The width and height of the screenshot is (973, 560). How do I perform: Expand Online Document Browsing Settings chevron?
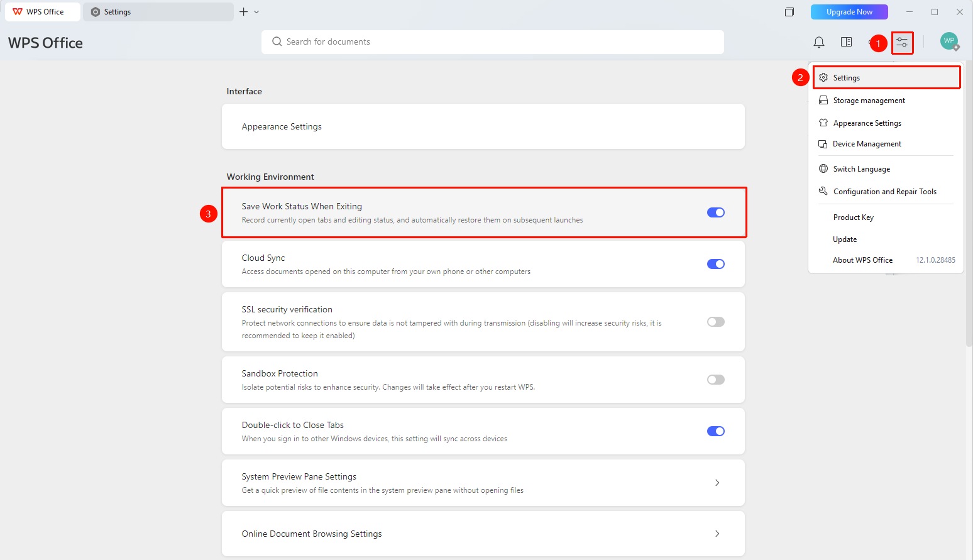(x=717, y=534)
